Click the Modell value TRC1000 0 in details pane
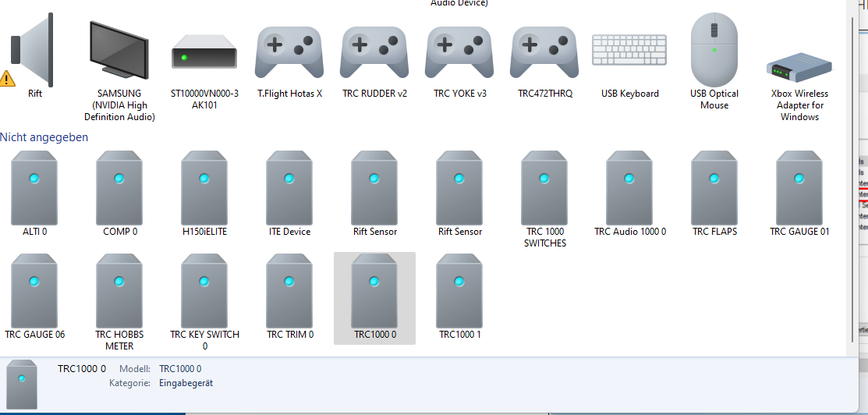Viewport: 868px width, 415px height. tap(180, 368)
